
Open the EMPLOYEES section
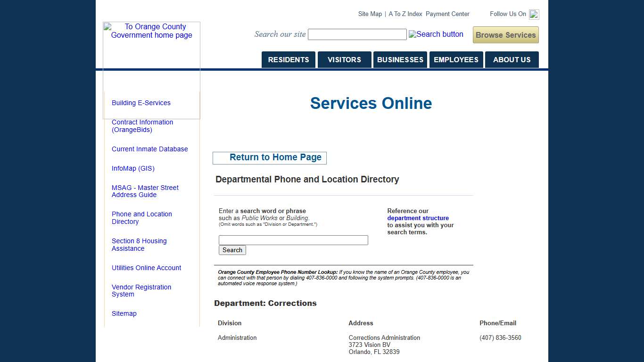point(456,59)
